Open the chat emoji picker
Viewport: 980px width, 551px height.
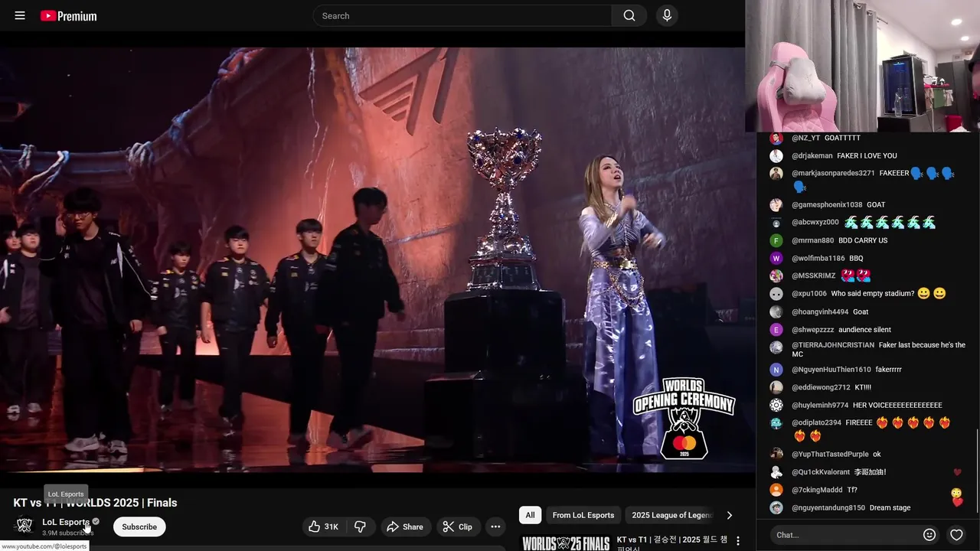click(x=929, y=535)
